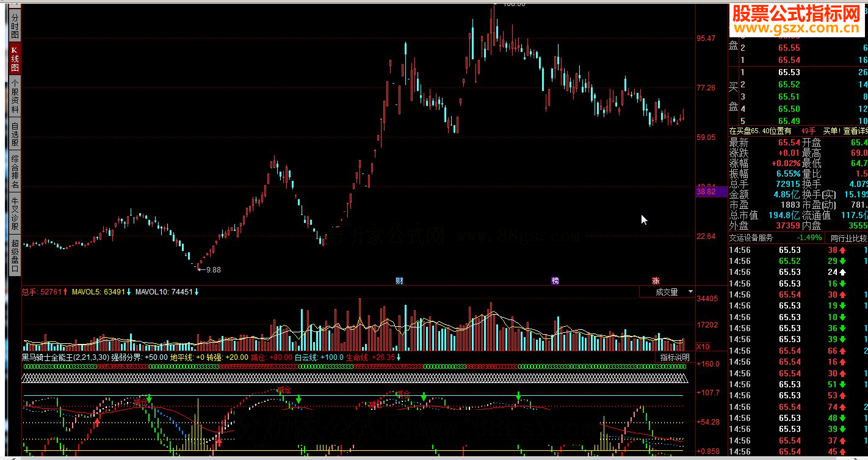
Task: Click the buy level 3 price 65.51
Action: point(789,97)
